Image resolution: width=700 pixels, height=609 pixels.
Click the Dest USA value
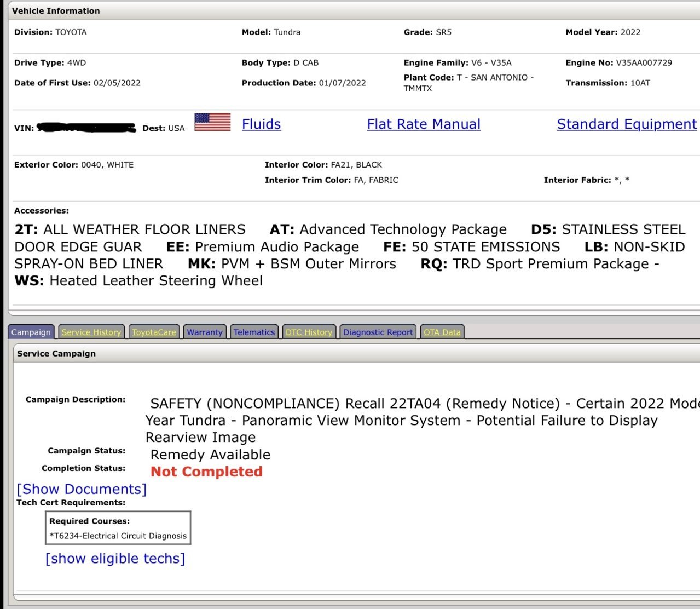176,128
